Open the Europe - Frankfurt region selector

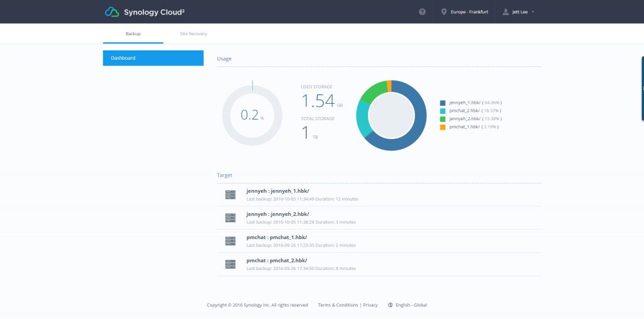click(x=465, y=12)
